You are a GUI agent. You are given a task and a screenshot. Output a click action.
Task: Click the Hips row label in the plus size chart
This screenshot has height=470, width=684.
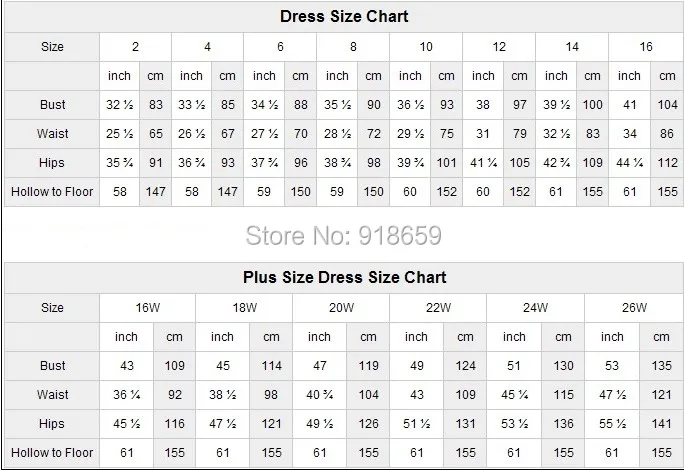[x=52, y=424]
